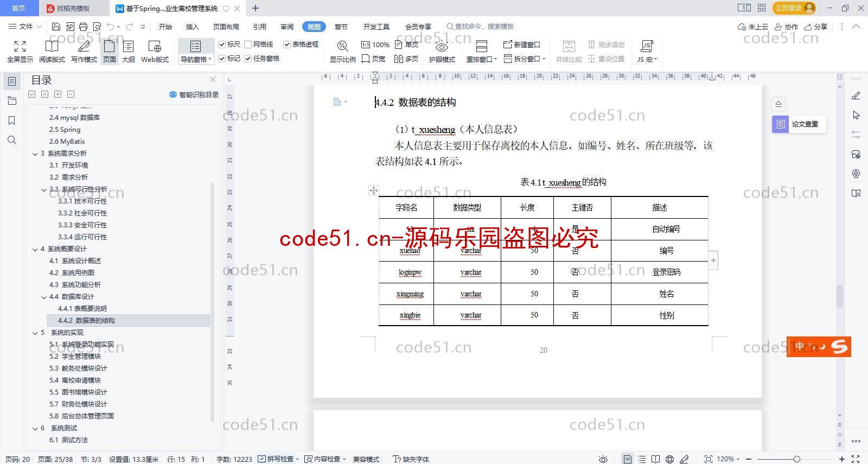Turn on eye protection mode
This screenshot has height=464, width=868.
point(442,52)
